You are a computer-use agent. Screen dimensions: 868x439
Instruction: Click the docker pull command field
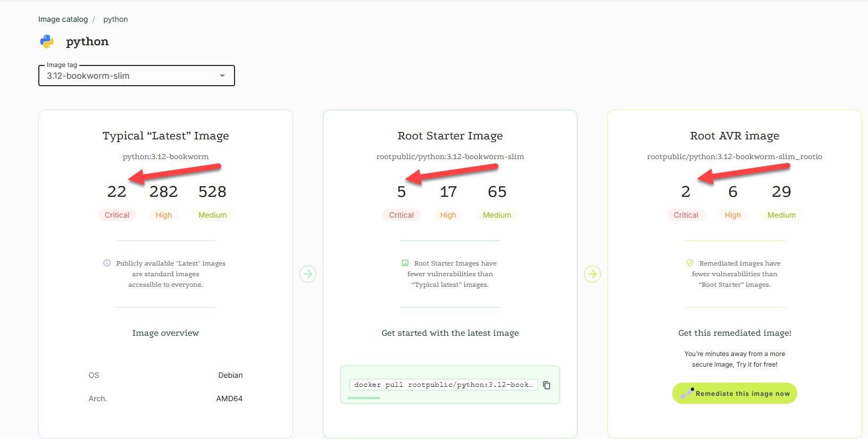point(444,385)
